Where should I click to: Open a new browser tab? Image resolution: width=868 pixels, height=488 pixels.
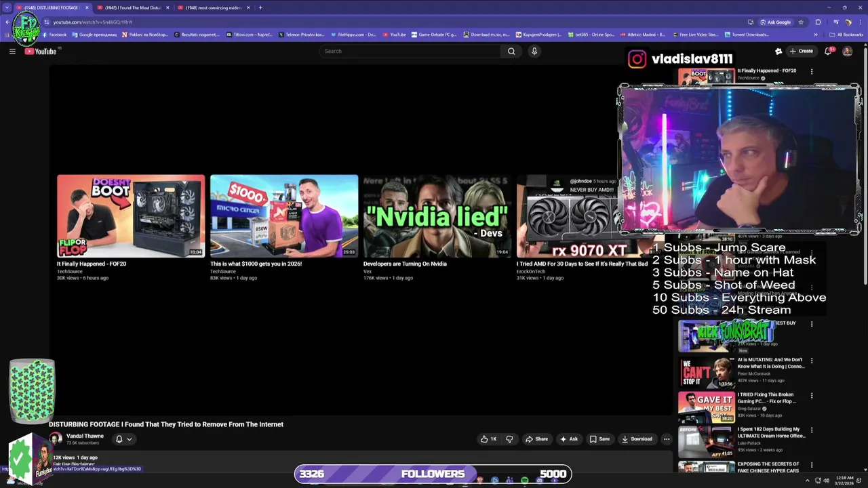click(x=260, y=7)
